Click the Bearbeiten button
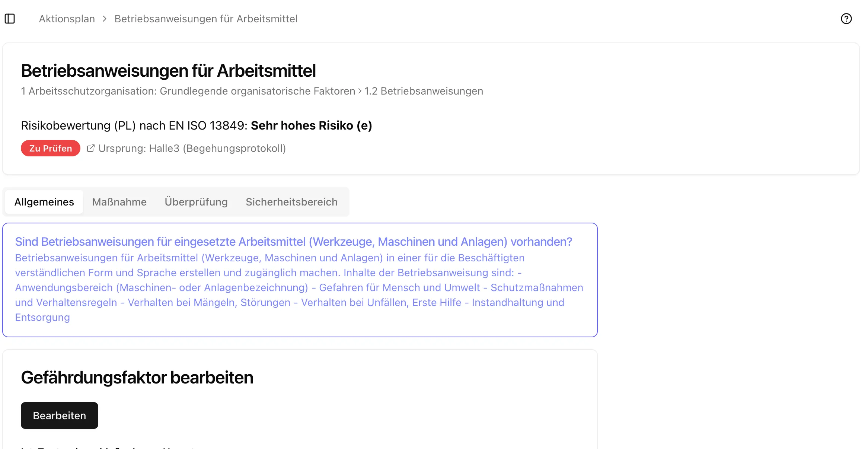 coord(59,415)
